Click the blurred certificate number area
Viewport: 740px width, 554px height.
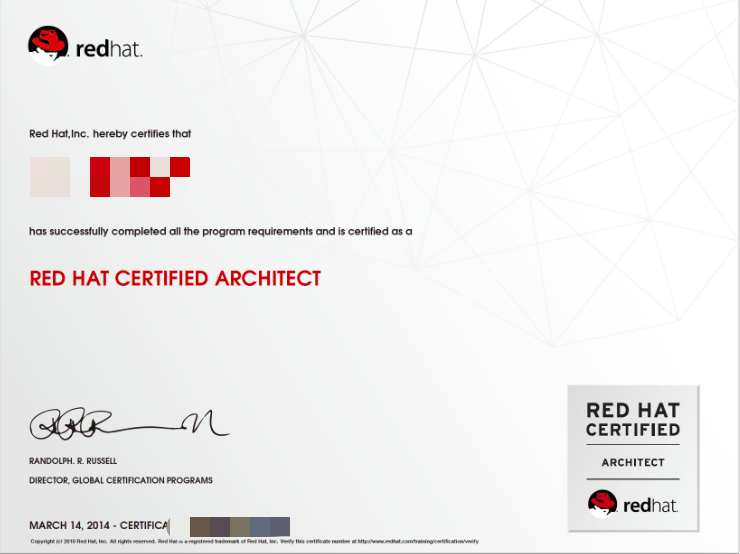(x=229, y=527)
